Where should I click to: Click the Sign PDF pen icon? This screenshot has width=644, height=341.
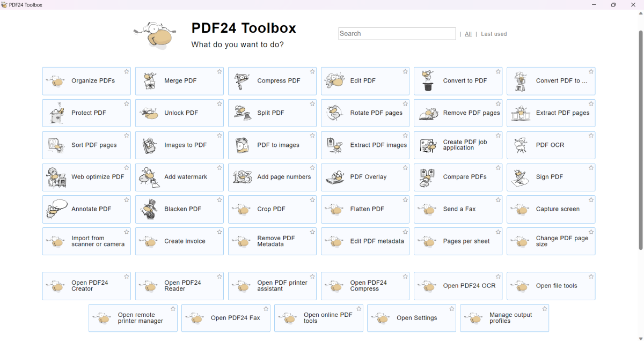click(x=519, y=177)
